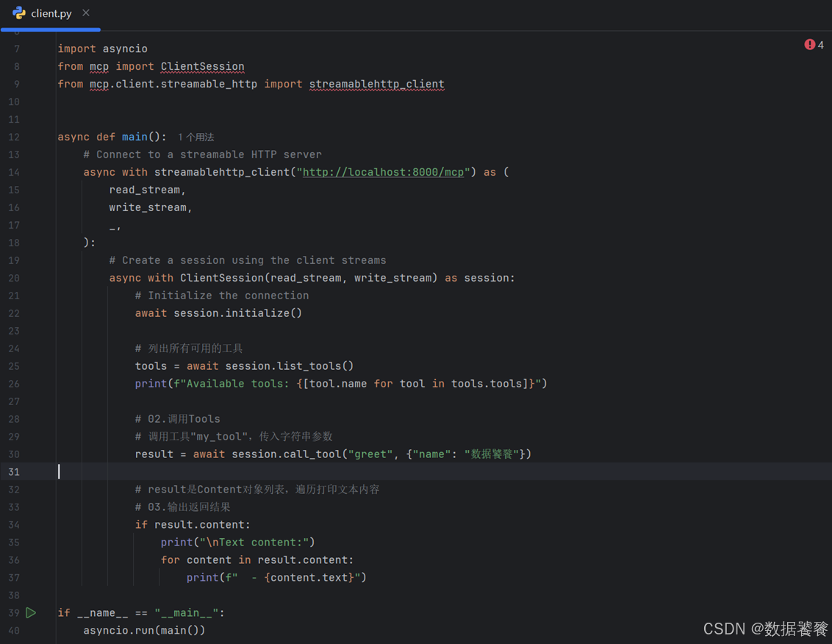Click '{content.text}' in print on line 37
Viewport: 832px width, 644px height.
(309, 578)
